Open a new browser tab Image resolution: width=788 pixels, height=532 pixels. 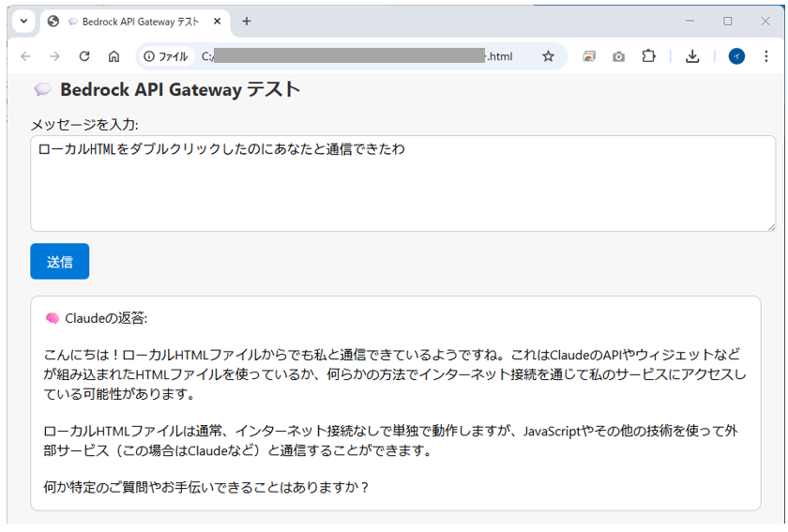[246, 22]
